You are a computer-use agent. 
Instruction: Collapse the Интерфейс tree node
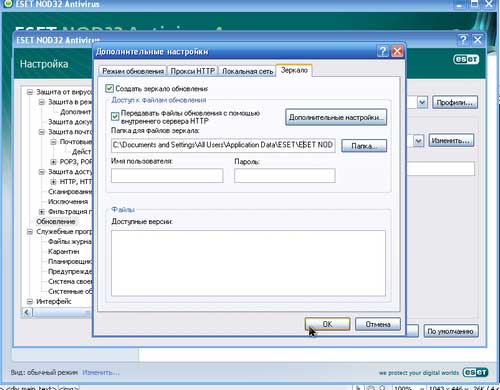30,302
